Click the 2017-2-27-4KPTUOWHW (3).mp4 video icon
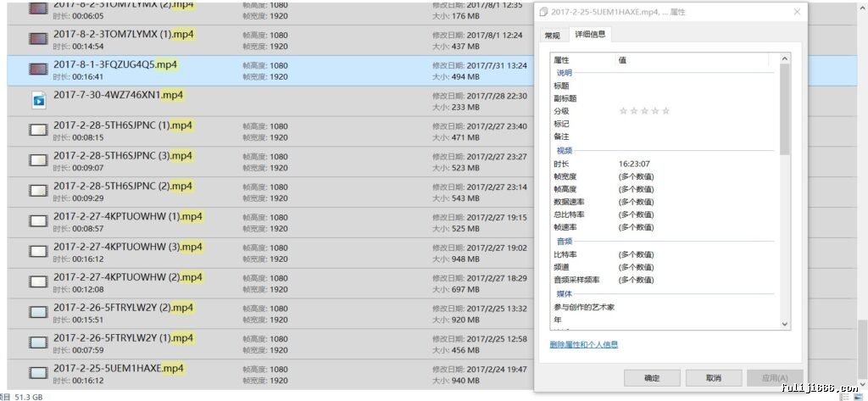 pyautogui.click(x=37, y=252)
